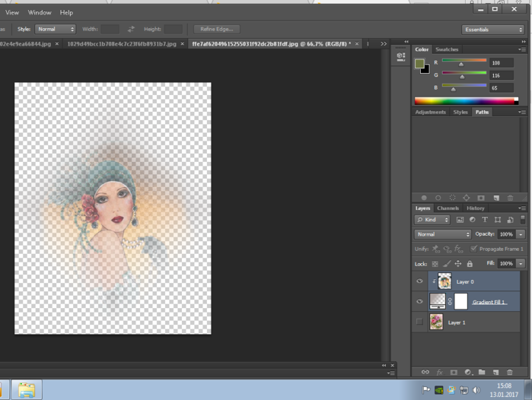Open Fill slider arrow
This screenshot has width=532, height=400.
tap(521, 263)
